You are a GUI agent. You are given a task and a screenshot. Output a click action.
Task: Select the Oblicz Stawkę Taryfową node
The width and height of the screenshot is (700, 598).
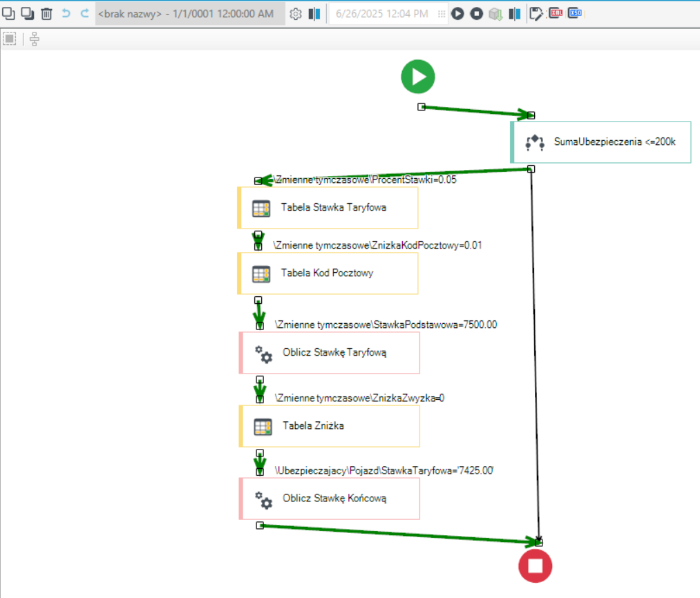point(330,353)
